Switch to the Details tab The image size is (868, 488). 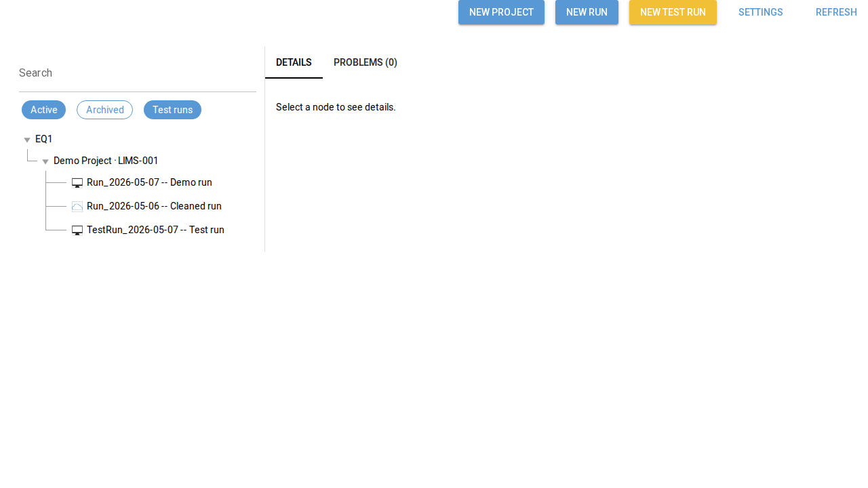pyautogui.click(x=294, y=62)
